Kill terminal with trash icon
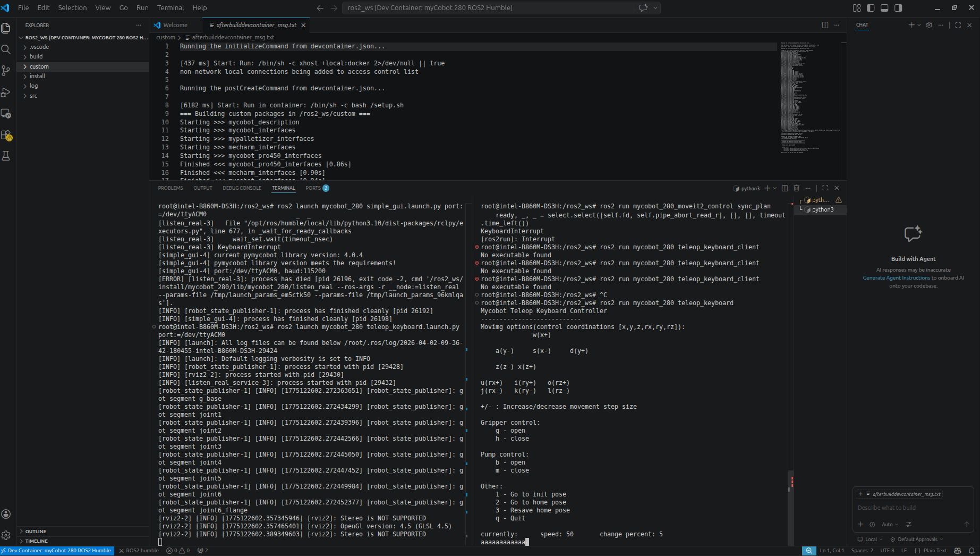Screen dimensions: 980x556 point(796,188)
